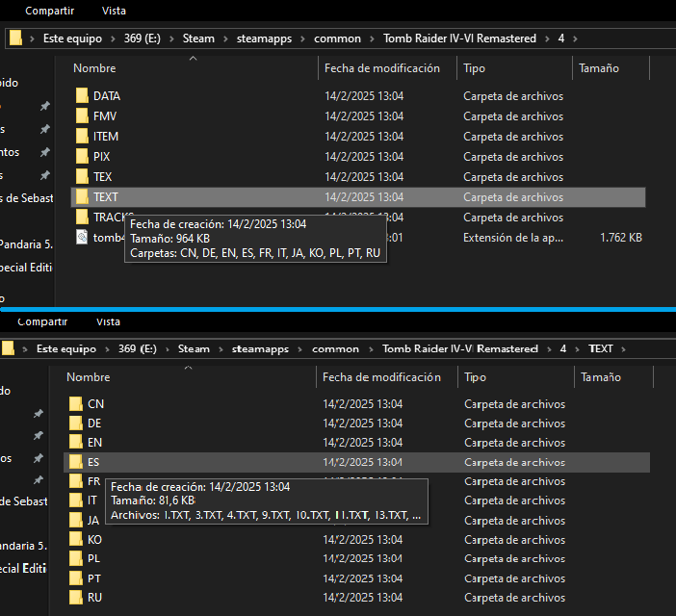Sort by Nombre column in top window
This screenshot has height=616, width=676.
coord(94,68)
